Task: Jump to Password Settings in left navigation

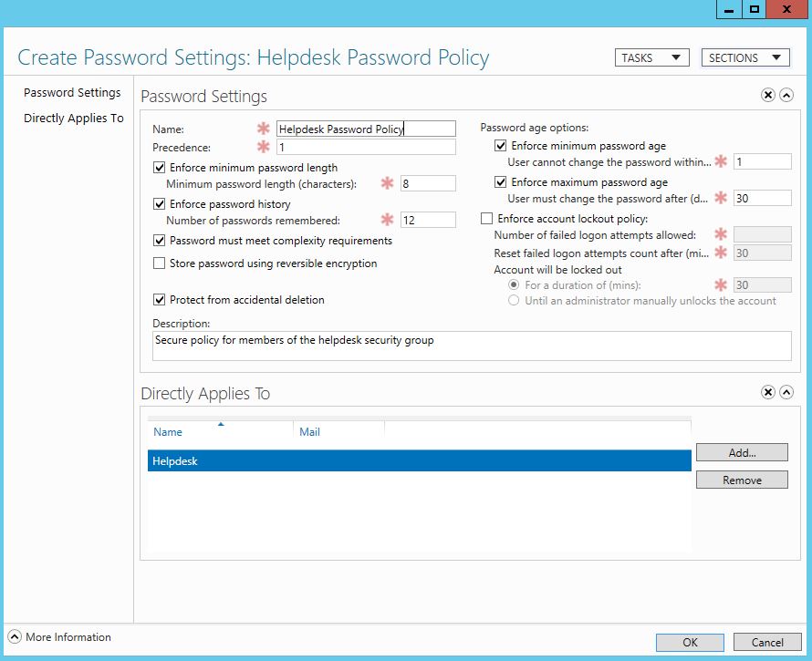Action: 72,93
